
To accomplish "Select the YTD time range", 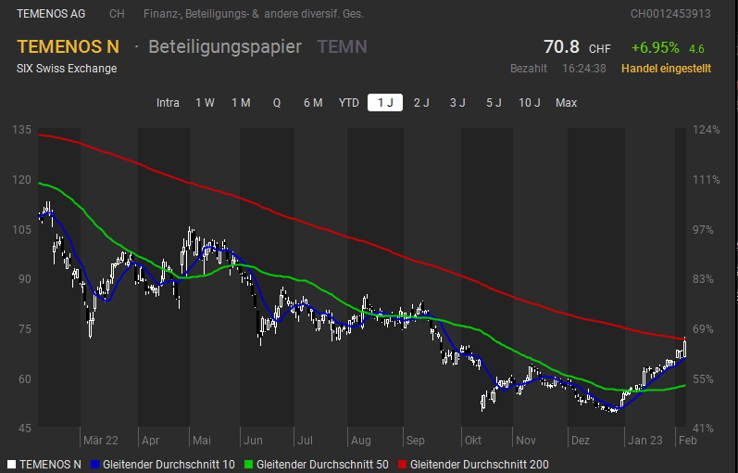I will tap(349, 103).
